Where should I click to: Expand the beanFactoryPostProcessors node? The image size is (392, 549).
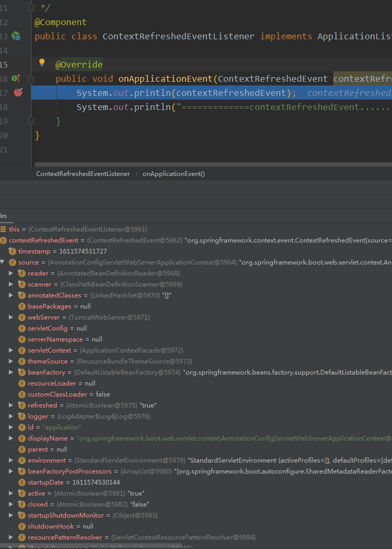[11, 471]
